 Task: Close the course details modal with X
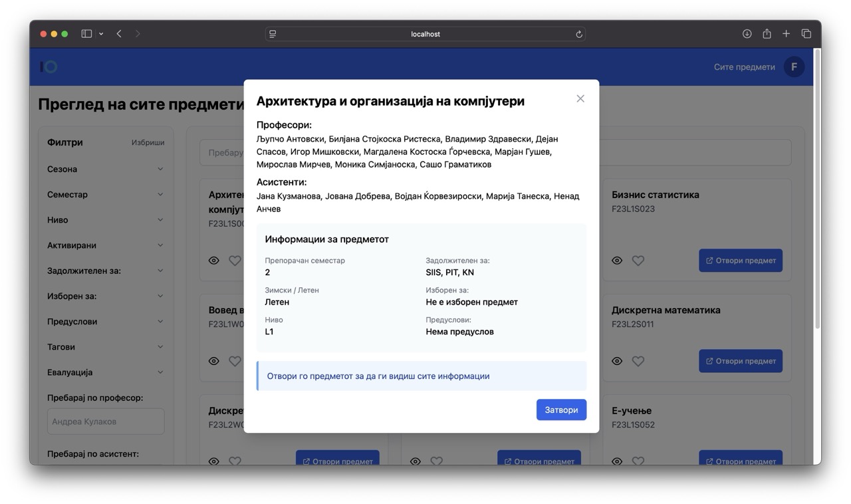click(x=580, y=99)
